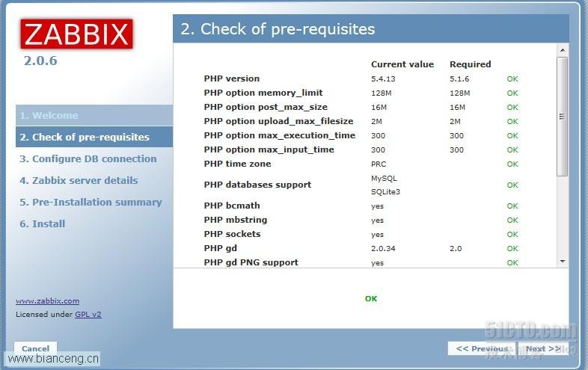
Task: Open step 6. Install
Action: [43, 223]
